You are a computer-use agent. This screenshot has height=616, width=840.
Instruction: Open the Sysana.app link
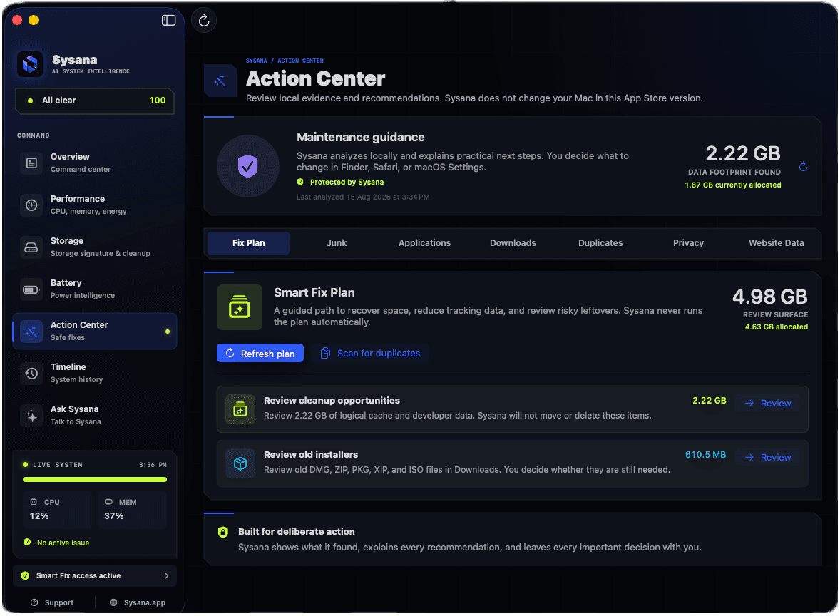[138, 602]
